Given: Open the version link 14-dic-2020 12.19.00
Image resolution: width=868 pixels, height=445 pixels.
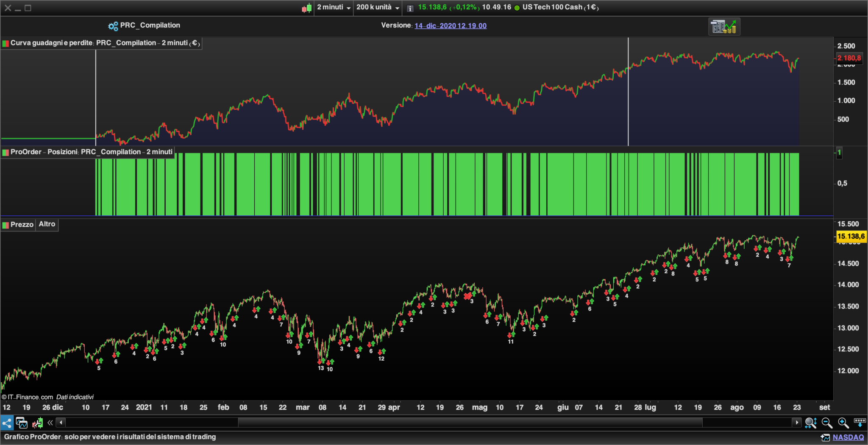Looking at the screenshot, I should tap(450, 26).
